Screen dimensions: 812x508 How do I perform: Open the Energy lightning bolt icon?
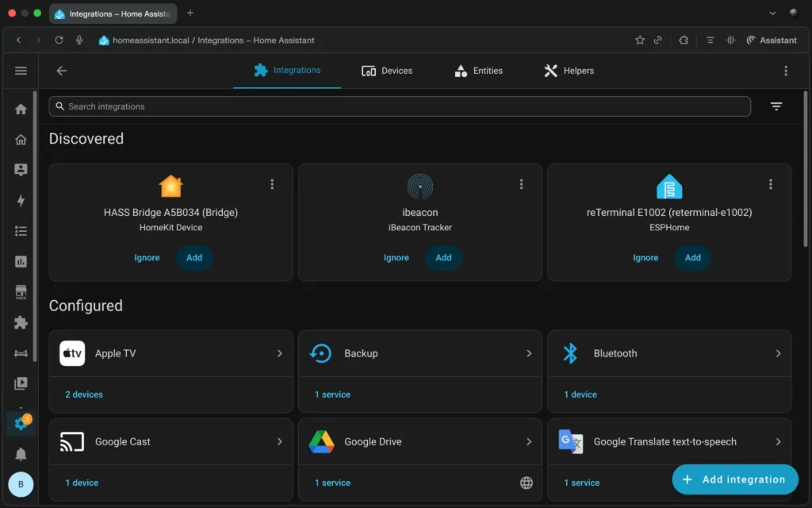(x=21, y=201)
